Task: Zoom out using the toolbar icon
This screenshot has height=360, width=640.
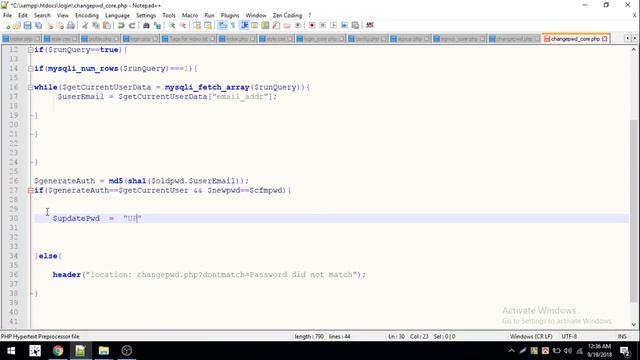Action: click(x=183, y=25)
